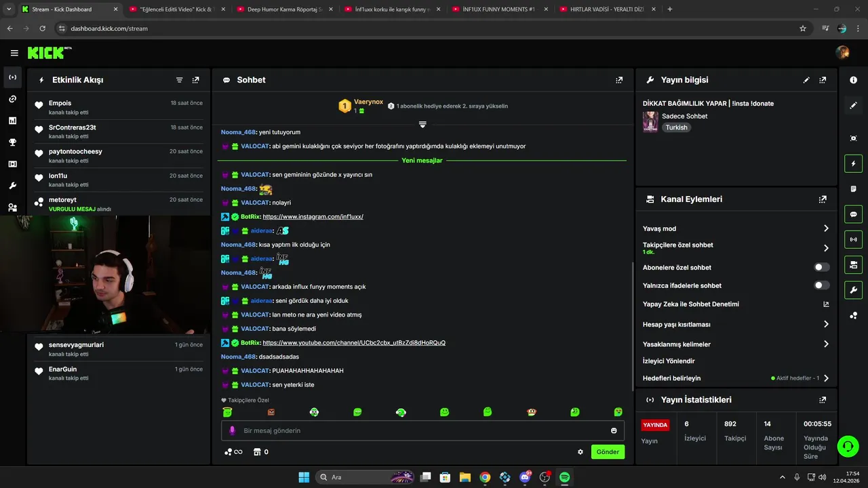Image resolution: width=868 pixels, height=488 pixels.
Task: Click the purple microphone icon in message box
Action: click(233, 430)
